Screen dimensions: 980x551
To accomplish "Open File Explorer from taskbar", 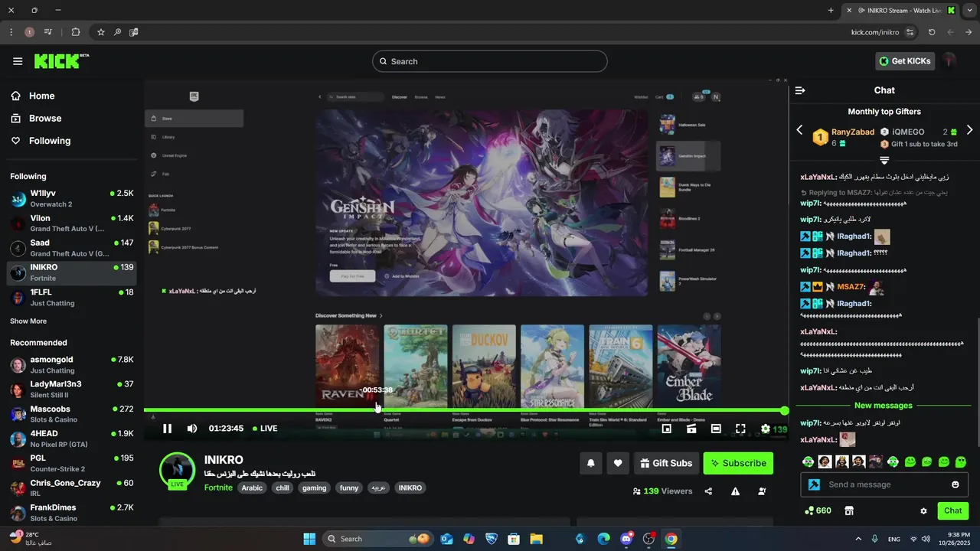I will [536, 539].
